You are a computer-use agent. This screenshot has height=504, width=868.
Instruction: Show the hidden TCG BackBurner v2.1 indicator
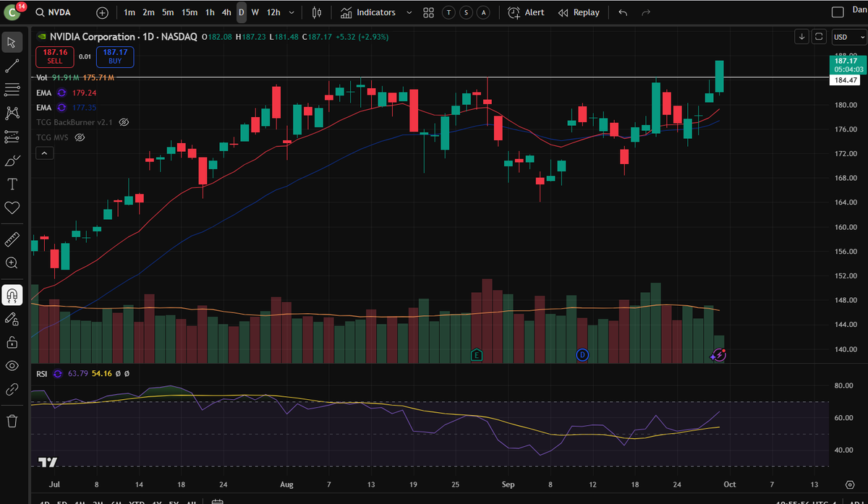[x=124, y=122]
